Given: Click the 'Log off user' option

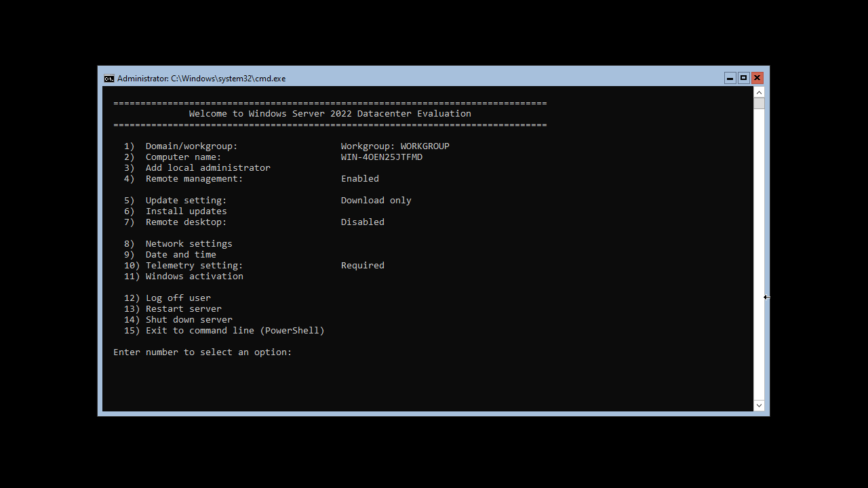Looking at the screenshot, I should [167, 298].
